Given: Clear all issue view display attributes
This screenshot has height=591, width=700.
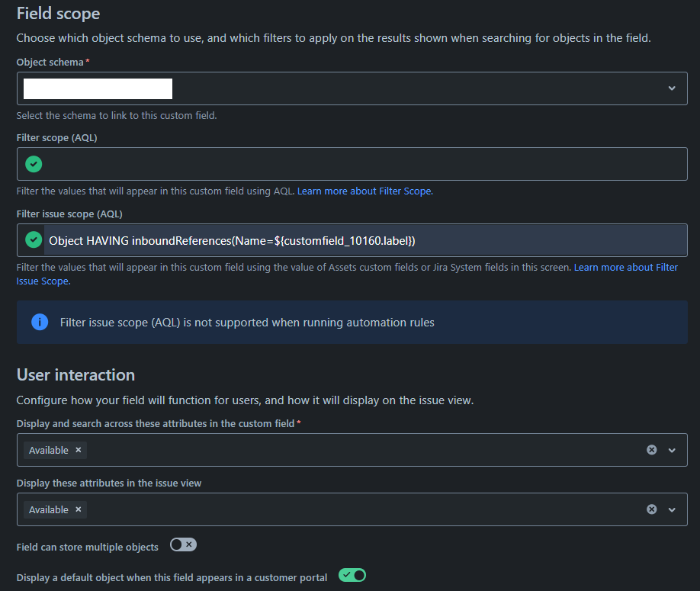Looking at the screenshot, I should [x=652, y=509].
